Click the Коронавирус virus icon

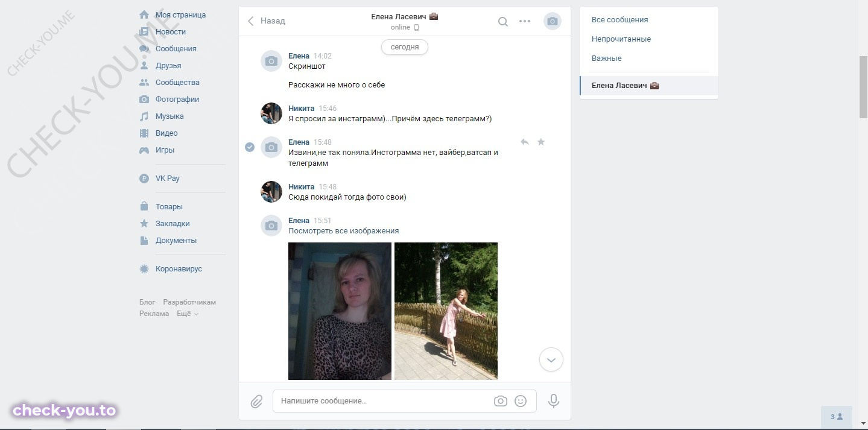coord(144,268)
